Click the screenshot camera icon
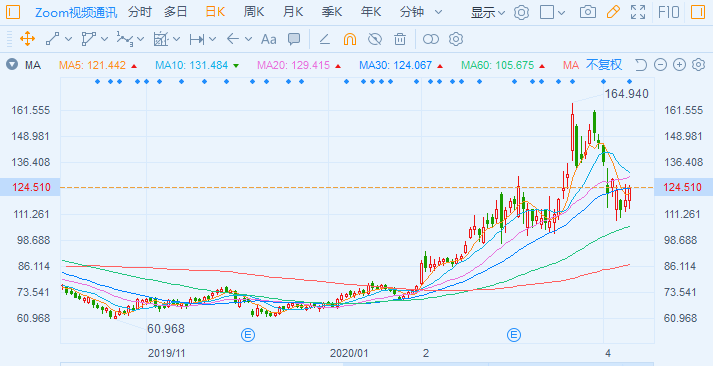 (587, 12)
